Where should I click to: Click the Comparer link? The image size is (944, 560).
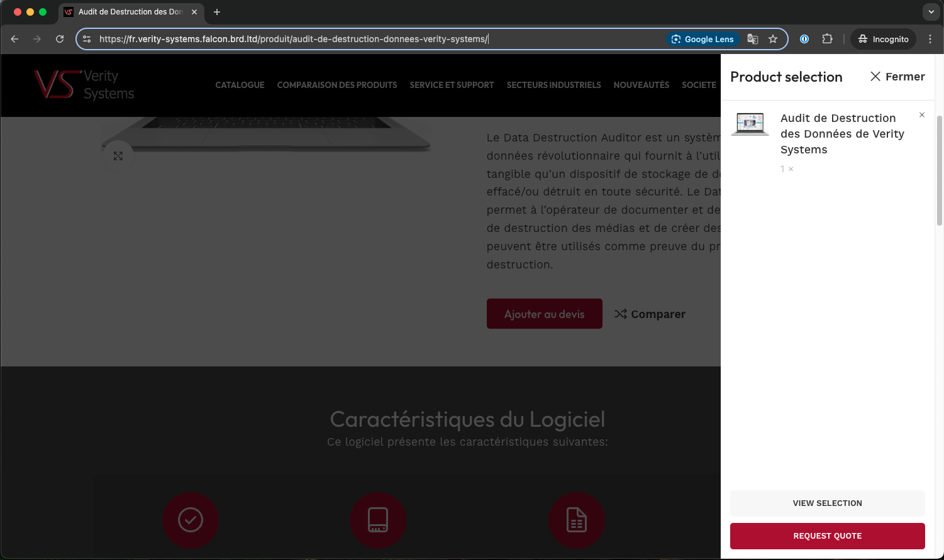point(650,314)
